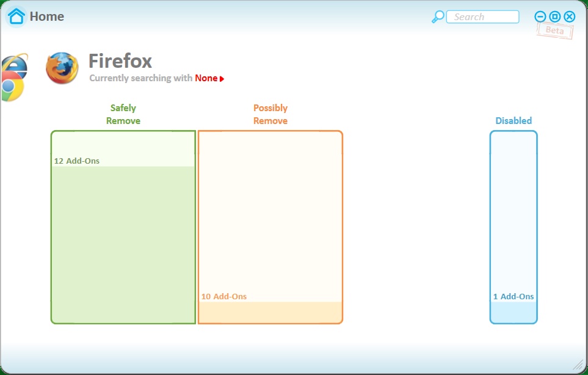The width and height of the screenshot is (588, 375).
Task: Expand search provider red arrow
Action: click(x=222, y=79)
